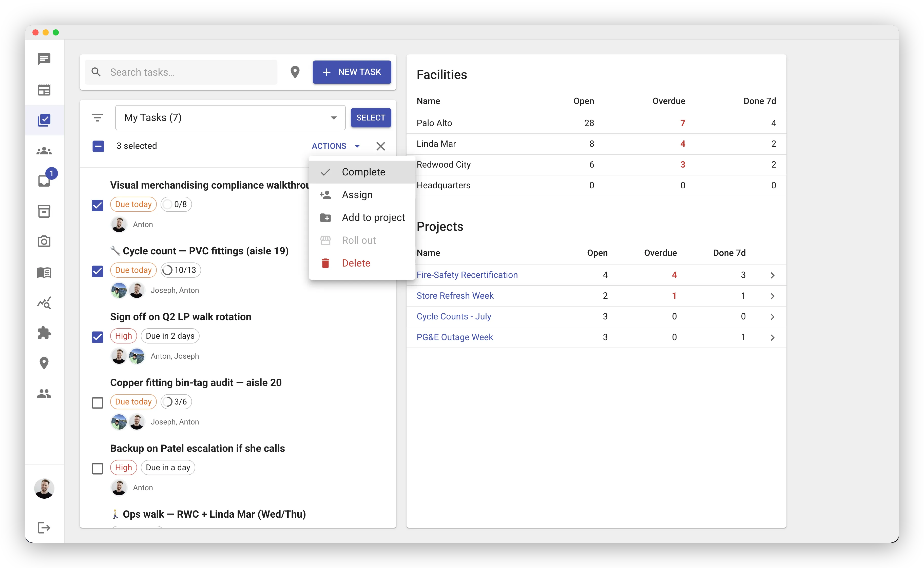The height and width of the screenshot is (568, 924).
Task: Open the inbox icon with badge 1
Action: pyautogui.click(x=44, y=181)
